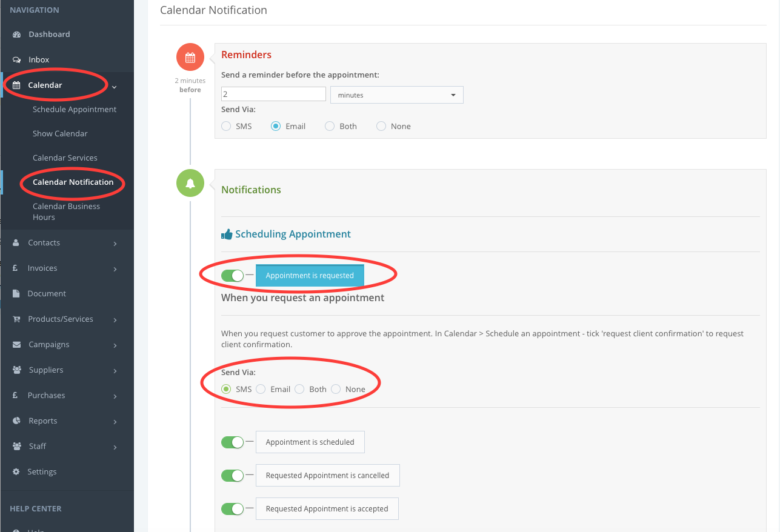Click the Requested Appointment is cancelled button
This screenshot has width=780, height=532.
(x=327, y=476)
